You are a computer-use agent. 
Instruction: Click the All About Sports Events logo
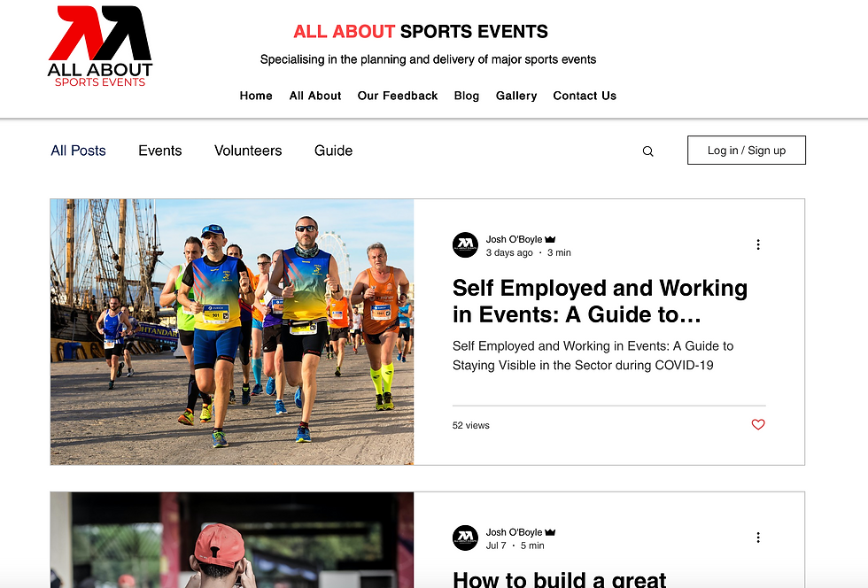point(100,47)
